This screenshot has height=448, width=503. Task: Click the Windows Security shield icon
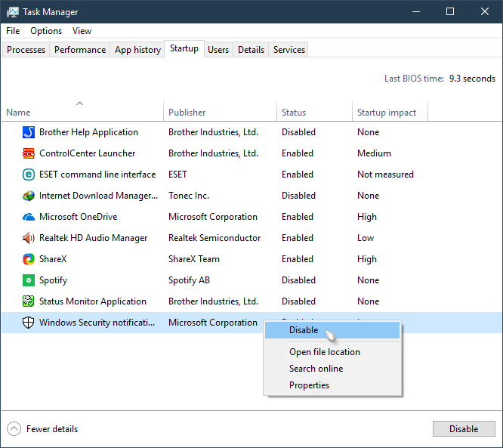coord(29,323)
